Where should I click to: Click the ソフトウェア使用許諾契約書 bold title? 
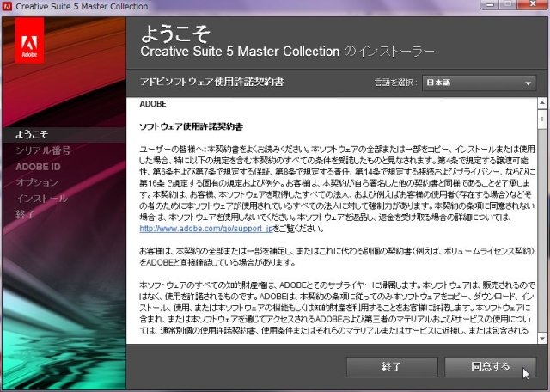coord(191,126)
